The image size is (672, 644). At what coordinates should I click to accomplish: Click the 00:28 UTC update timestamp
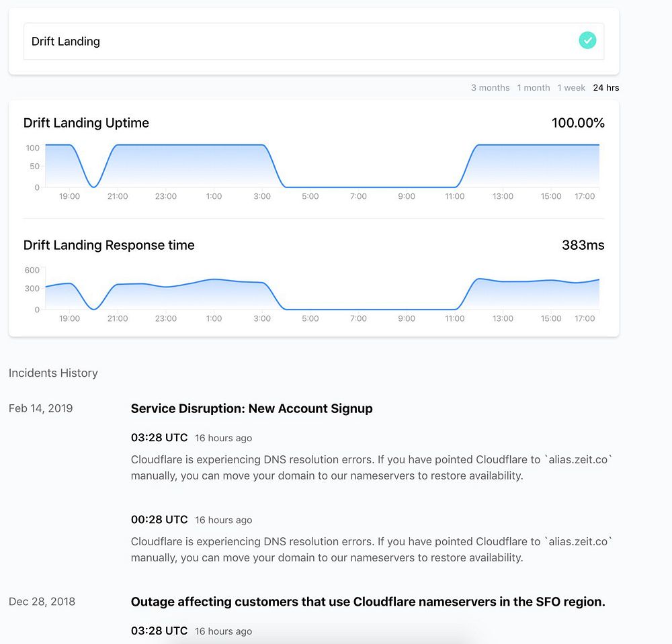click(x=159, y=520)
